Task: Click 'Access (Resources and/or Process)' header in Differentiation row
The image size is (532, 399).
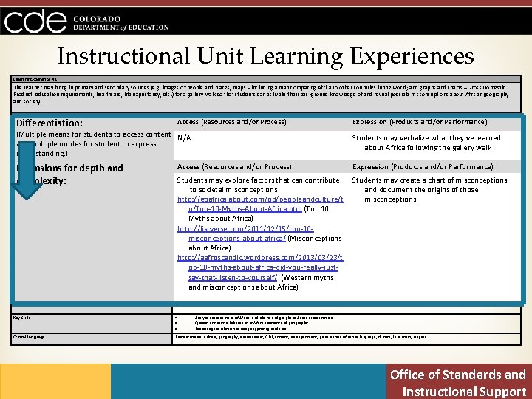Action: tap(232, 122)
